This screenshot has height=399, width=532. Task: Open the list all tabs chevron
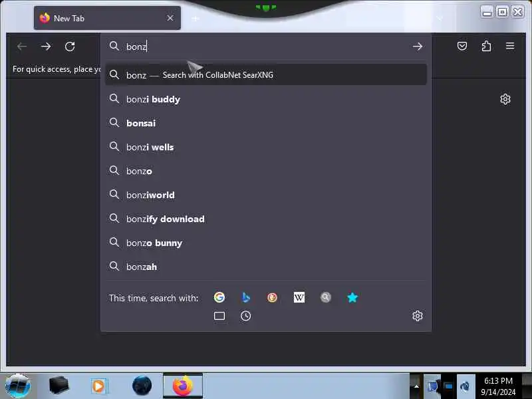click(x=440, y=19)
